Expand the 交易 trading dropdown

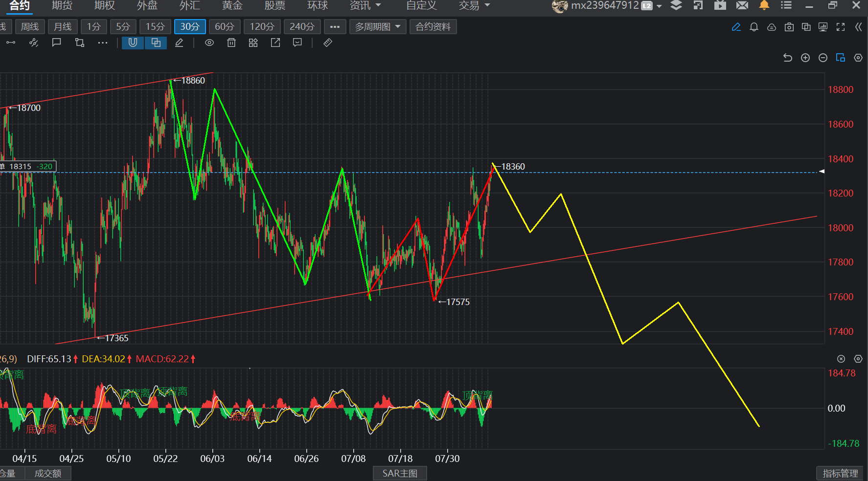point(475,5)
